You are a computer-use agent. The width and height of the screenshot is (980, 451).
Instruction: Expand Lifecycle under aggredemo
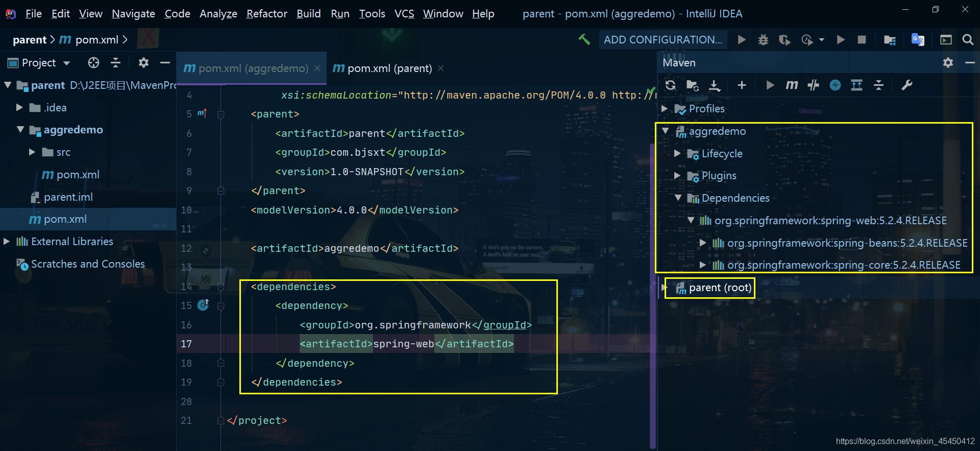[x=677, y=153]
